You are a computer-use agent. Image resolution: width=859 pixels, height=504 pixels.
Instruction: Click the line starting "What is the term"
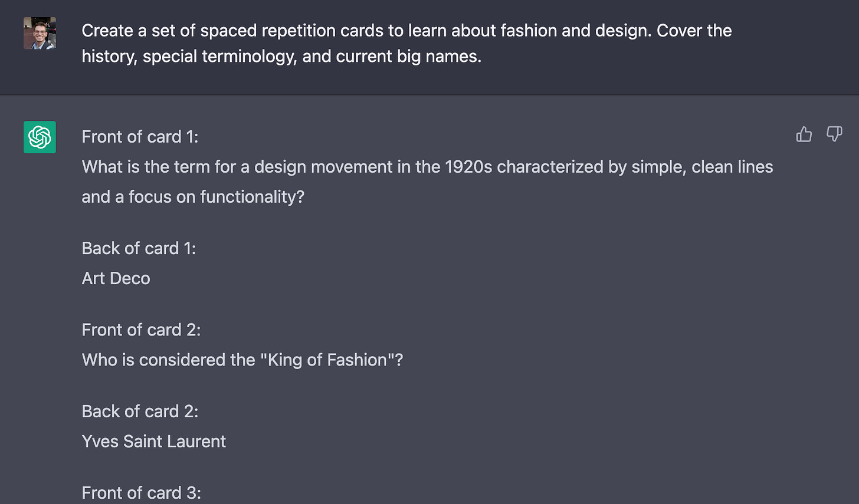coord(427,167)
